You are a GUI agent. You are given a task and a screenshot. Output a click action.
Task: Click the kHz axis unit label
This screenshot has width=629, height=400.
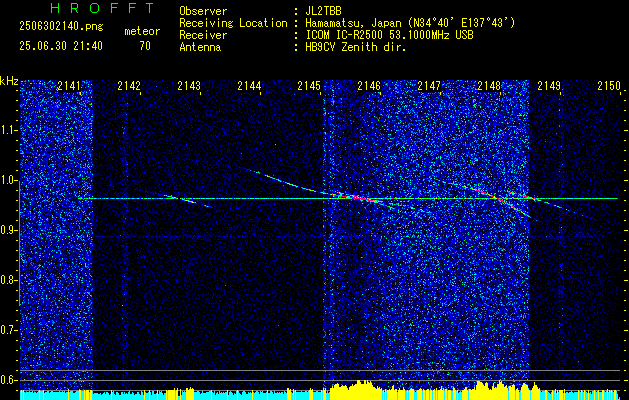(9, 82)
